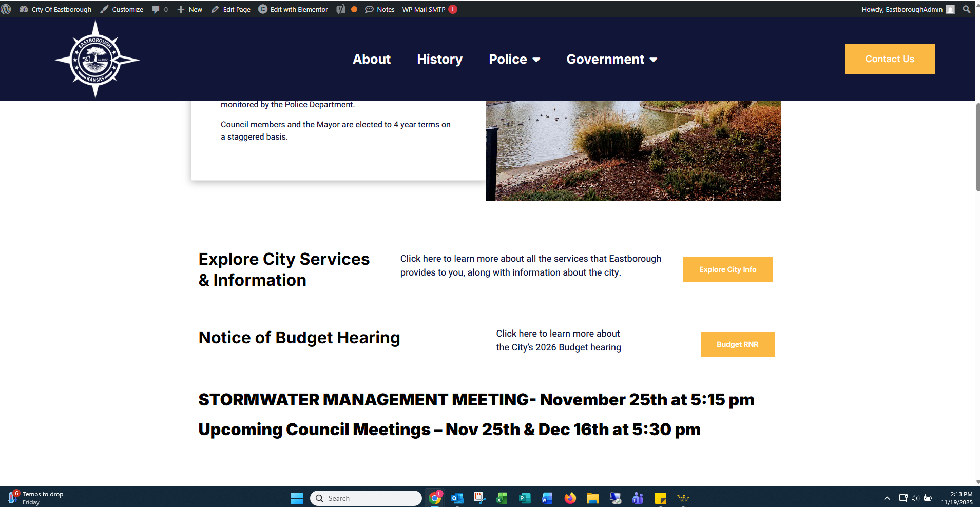
Task: Click the WordPress logo in admin bar
Action: (x=6, y=9)
